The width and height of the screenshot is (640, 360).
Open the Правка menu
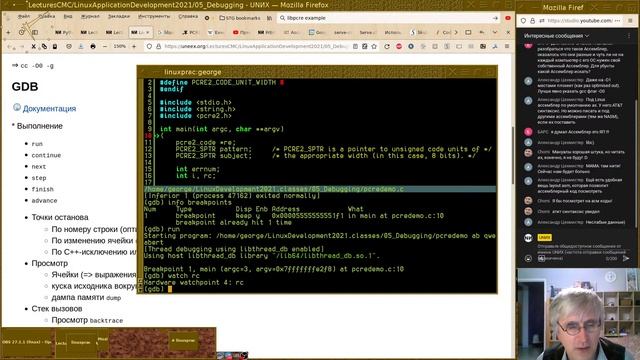point(47,16)
